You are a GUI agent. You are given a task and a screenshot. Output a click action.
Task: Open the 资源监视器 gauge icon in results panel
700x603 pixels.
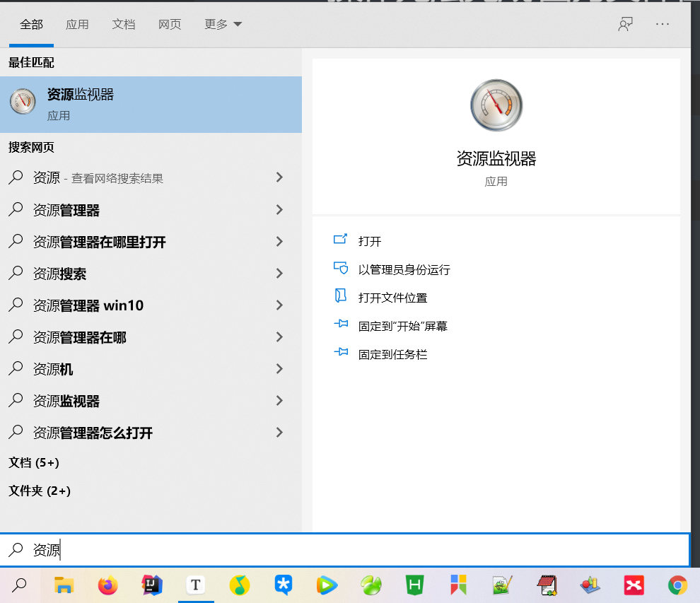pyautogui.click(x=496, y=104)
